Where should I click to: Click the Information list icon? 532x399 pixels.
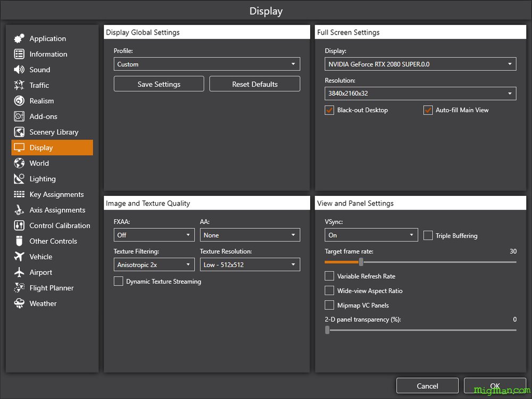point(19,54)
